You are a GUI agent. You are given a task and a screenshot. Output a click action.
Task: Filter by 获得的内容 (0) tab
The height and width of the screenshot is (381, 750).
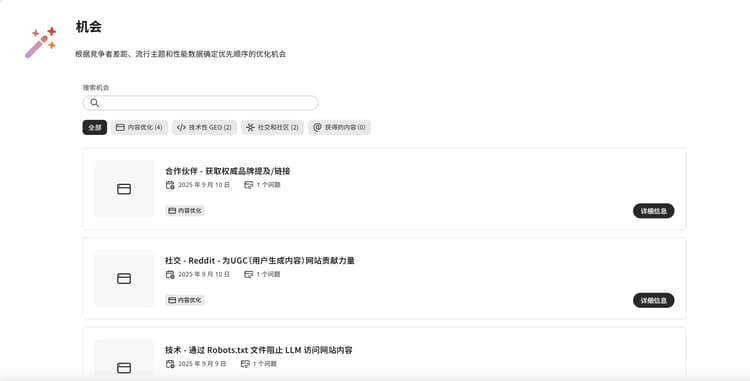[x=339, y=127]
